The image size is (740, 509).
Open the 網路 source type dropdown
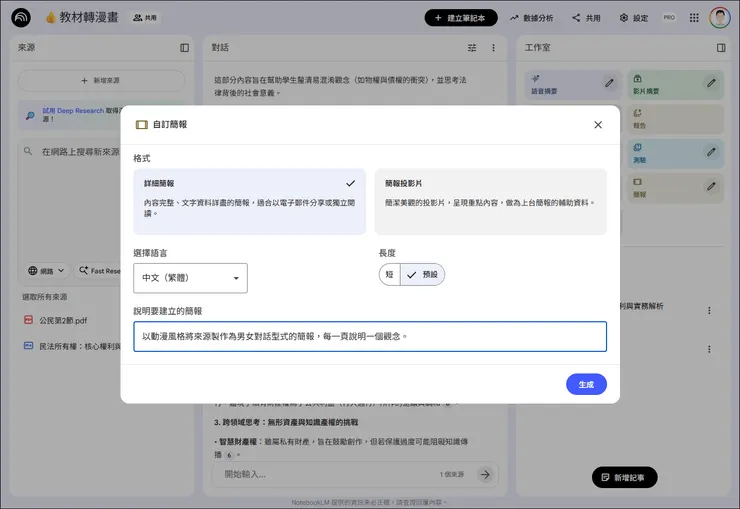pos(46,271)
